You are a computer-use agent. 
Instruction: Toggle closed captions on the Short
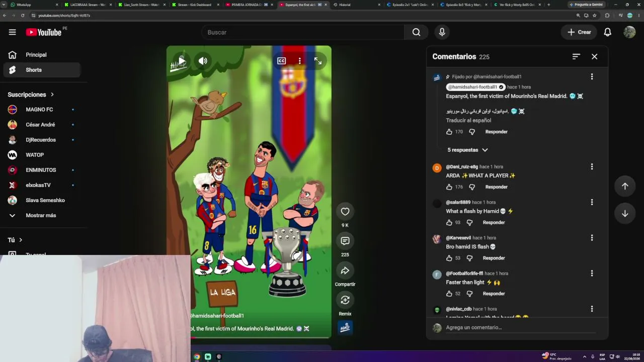tap(281, 61)
